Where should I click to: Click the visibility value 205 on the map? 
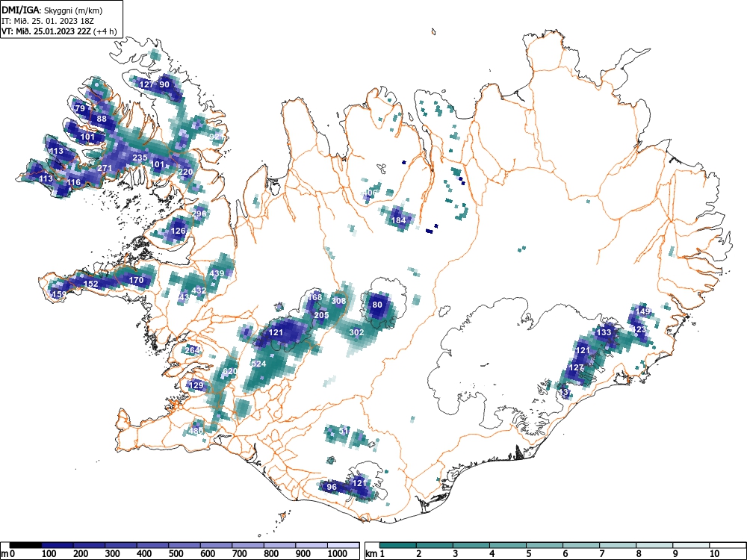click(321, 315)
